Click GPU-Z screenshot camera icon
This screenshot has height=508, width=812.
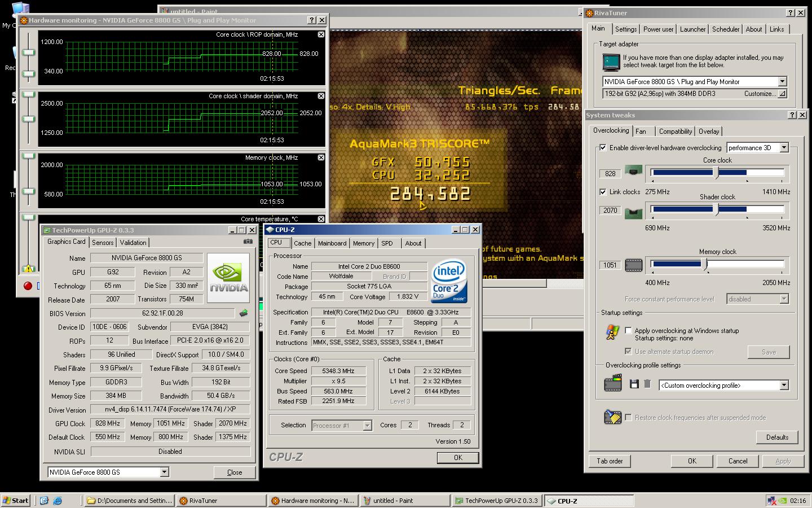(248, 242)
